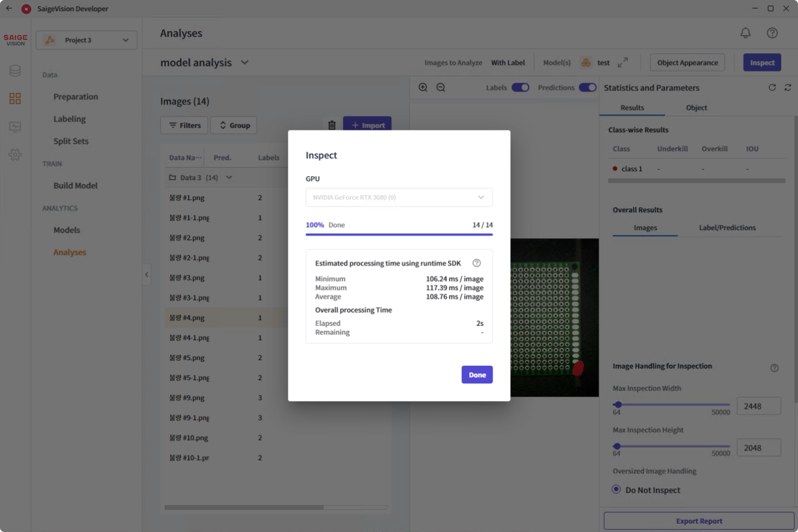Image resolution: width=798 pixels, height=532 pixels.
Task: Click the Max Inspection Height value field
Action: tap(759, 448)
